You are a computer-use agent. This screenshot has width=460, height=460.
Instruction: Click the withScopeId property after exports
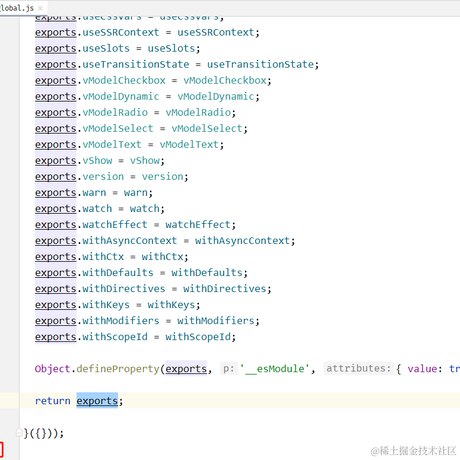pos(115,337)
